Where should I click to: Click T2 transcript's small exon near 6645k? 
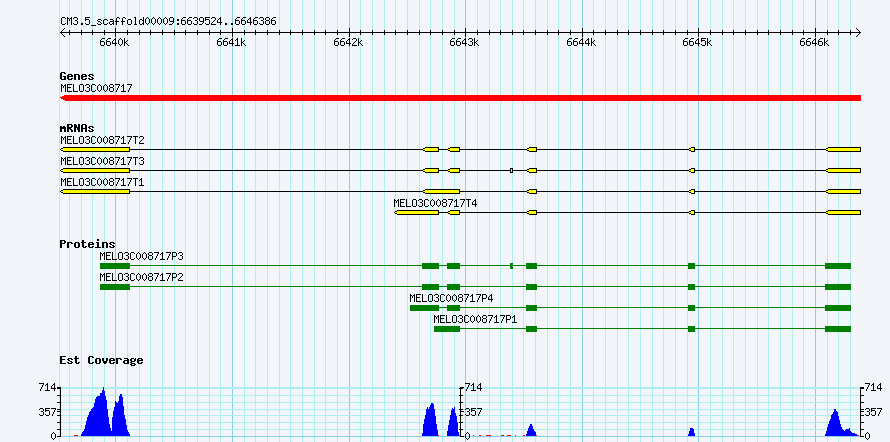pyautogui.click(x=692, y=149)
